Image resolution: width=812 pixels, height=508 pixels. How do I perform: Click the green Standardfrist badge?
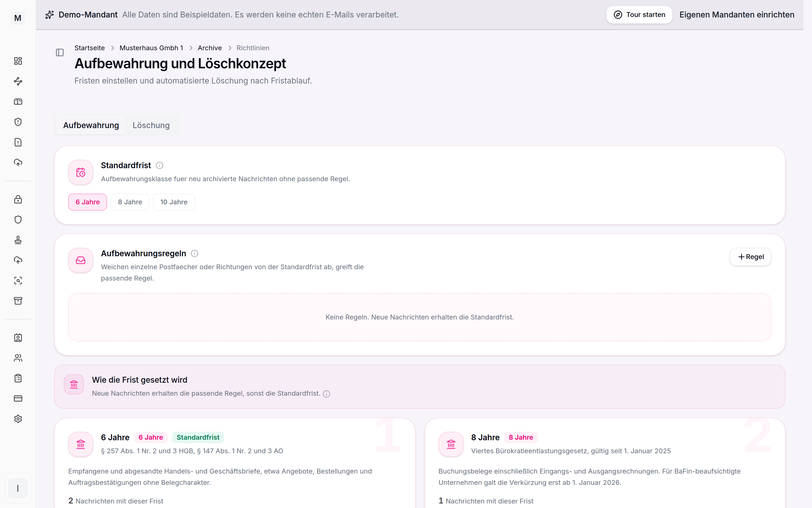(198, 437)
